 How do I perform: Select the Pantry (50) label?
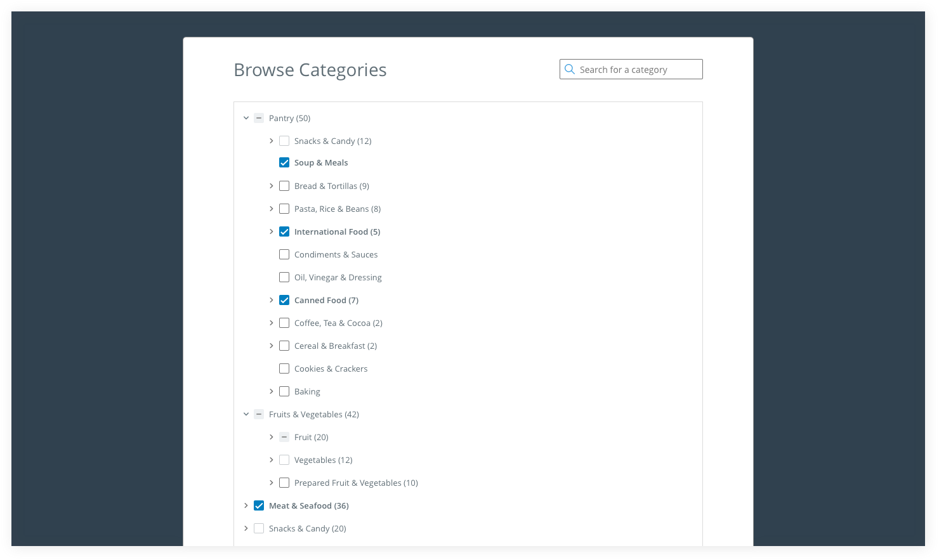(289, 118)
